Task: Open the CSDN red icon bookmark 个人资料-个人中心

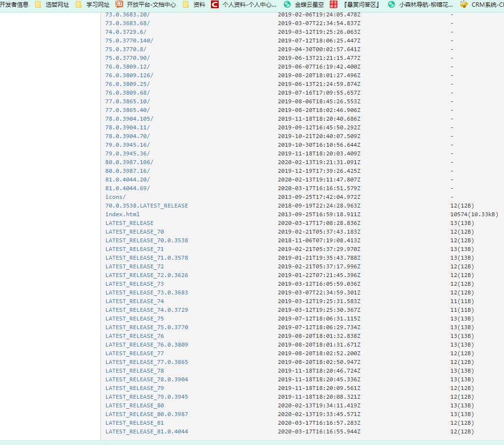Action: (215, 5)
